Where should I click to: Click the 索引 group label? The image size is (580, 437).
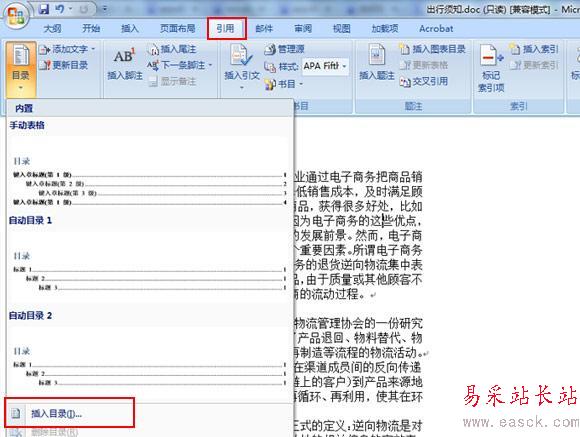pos(518,107)
